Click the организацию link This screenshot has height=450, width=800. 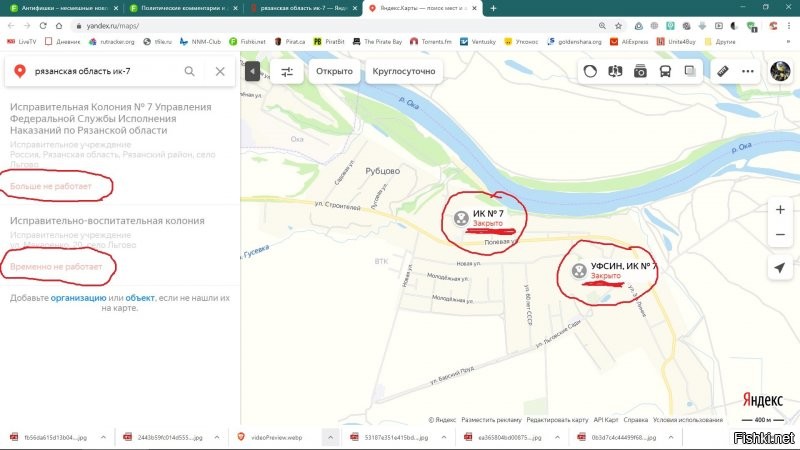pos(79,298)
